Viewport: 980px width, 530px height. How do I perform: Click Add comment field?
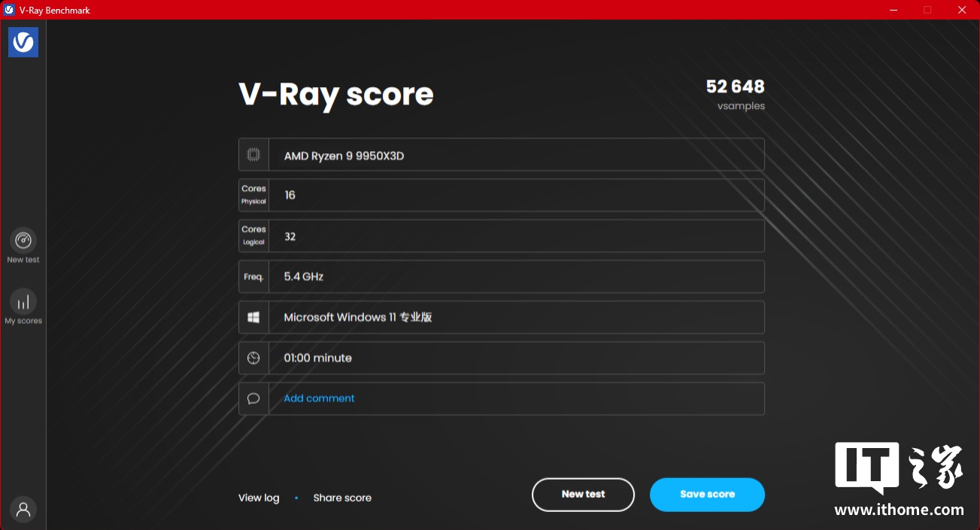pos(319,398)
